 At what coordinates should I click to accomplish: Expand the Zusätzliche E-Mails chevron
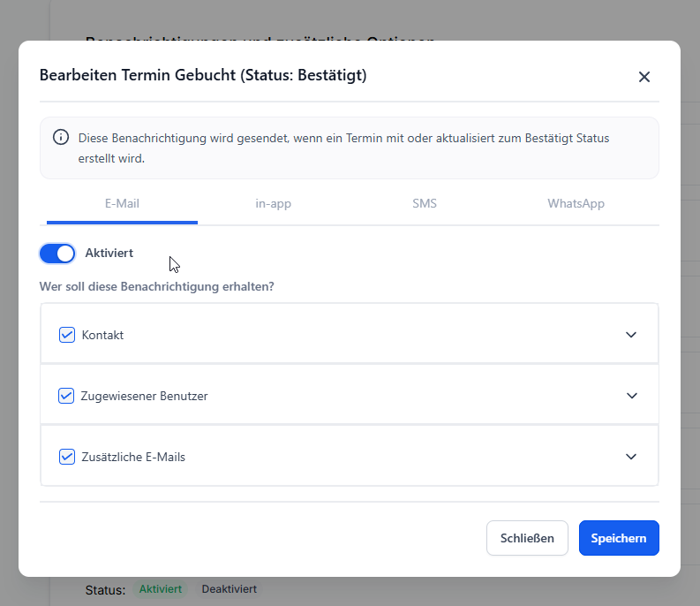click(x=631, y=457)
